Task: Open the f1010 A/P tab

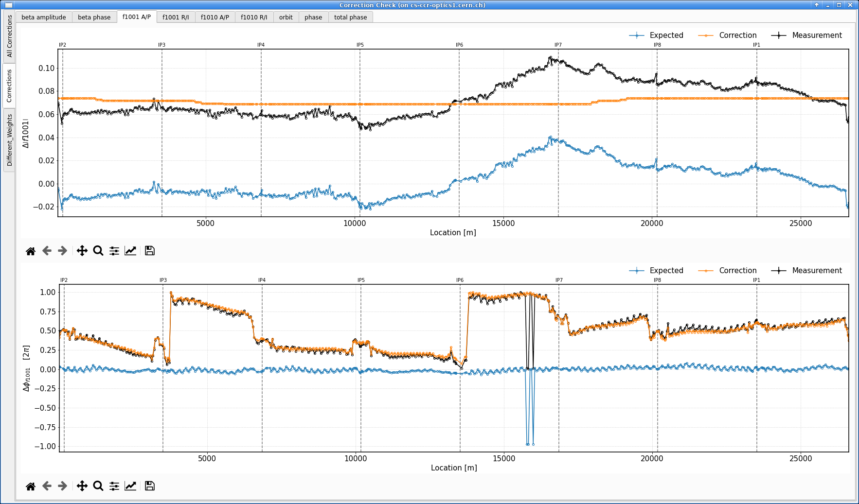Action: click(215, 17)
